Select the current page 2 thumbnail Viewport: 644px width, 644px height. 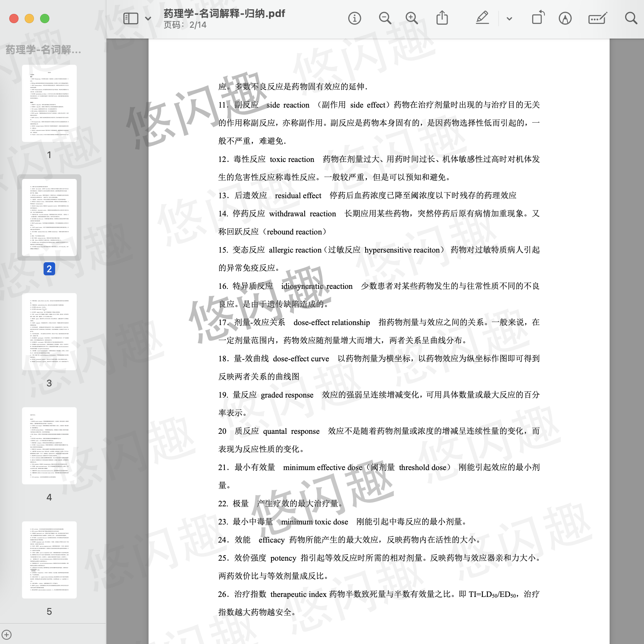pyautogui.click(x=49, y=217)
